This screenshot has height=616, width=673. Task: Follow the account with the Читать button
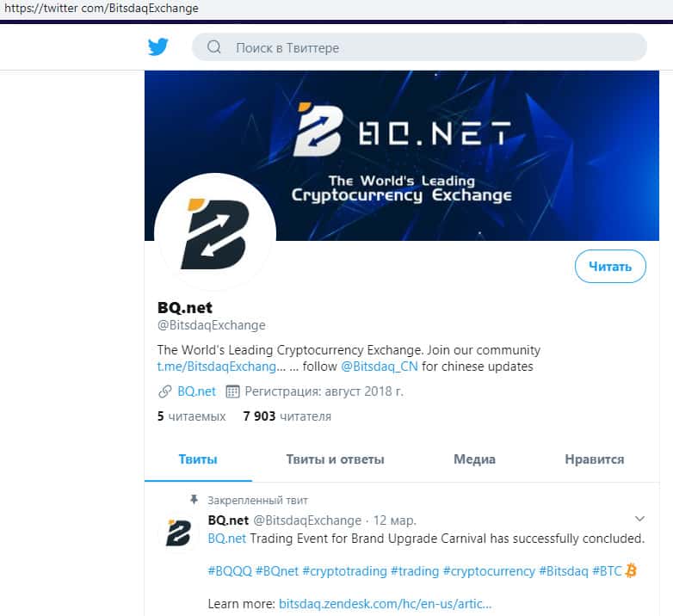pyautogui.click(x=610, y=267)
